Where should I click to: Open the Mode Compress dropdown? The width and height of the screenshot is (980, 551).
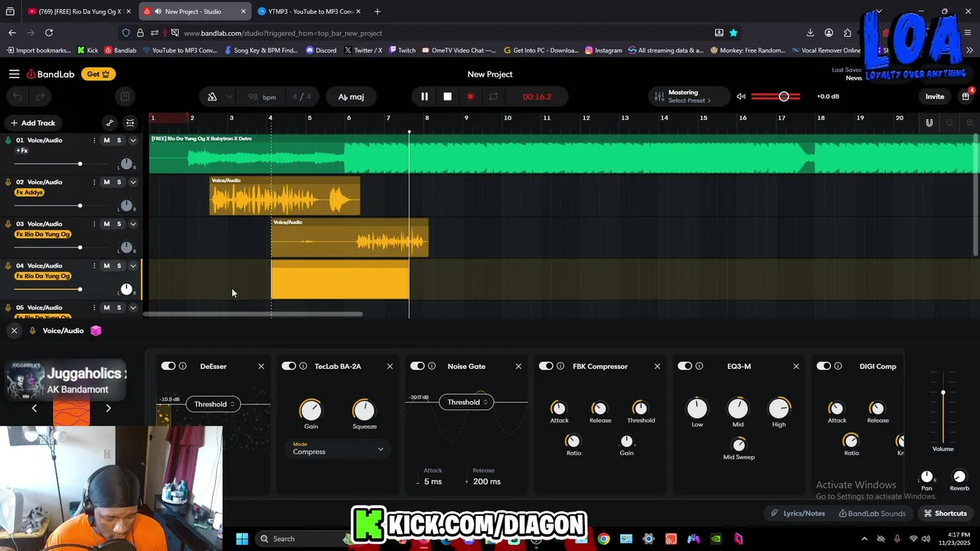(x=338, y=449)
